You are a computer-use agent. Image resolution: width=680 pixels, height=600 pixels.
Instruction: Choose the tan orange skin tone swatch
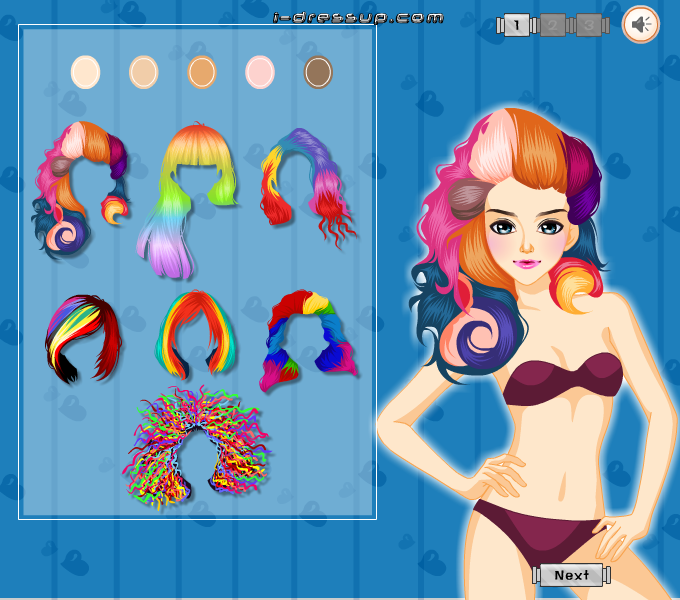point(202,72)
